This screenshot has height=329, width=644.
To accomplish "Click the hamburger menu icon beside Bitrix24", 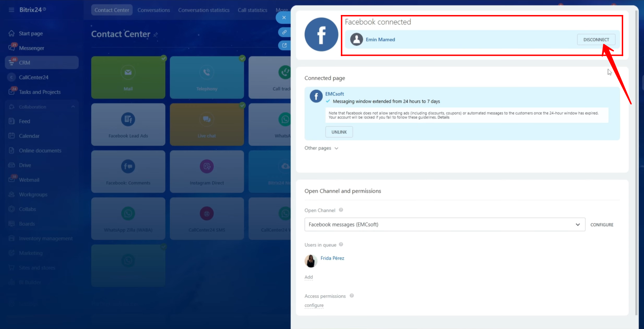I will tap(11, 10).
